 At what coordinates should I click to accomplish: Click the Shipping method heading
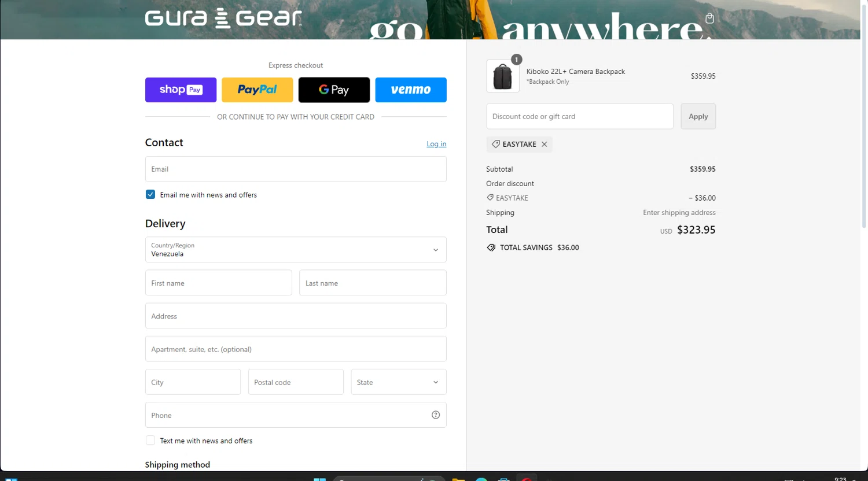pos(178,465)
